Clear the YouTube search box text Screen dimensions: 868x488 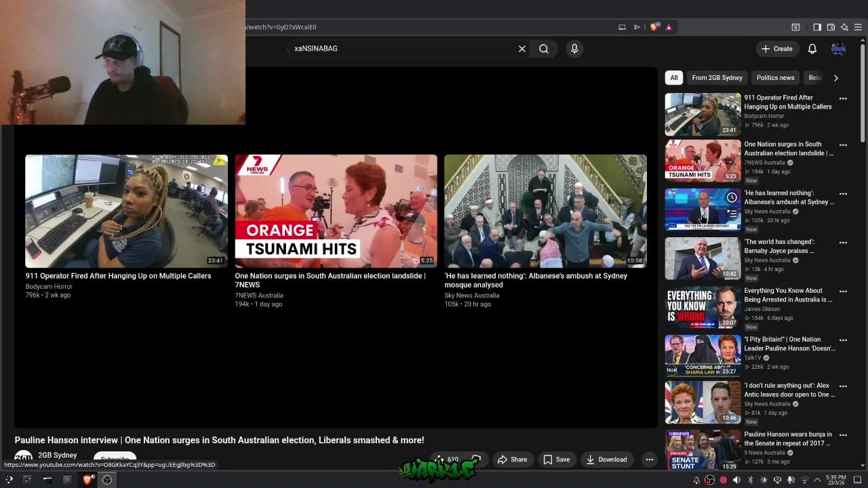[x=522, y=49]
